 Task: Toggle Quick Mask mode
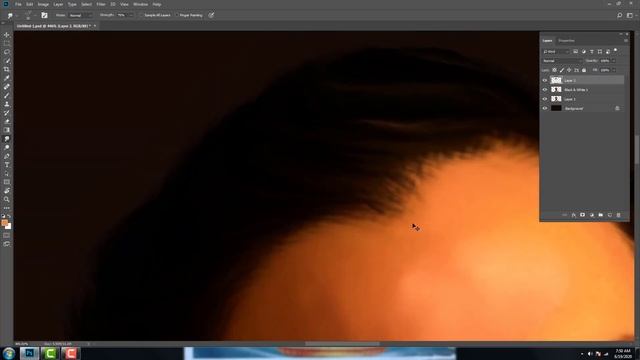pyautogui.click(x=7, y=236)
